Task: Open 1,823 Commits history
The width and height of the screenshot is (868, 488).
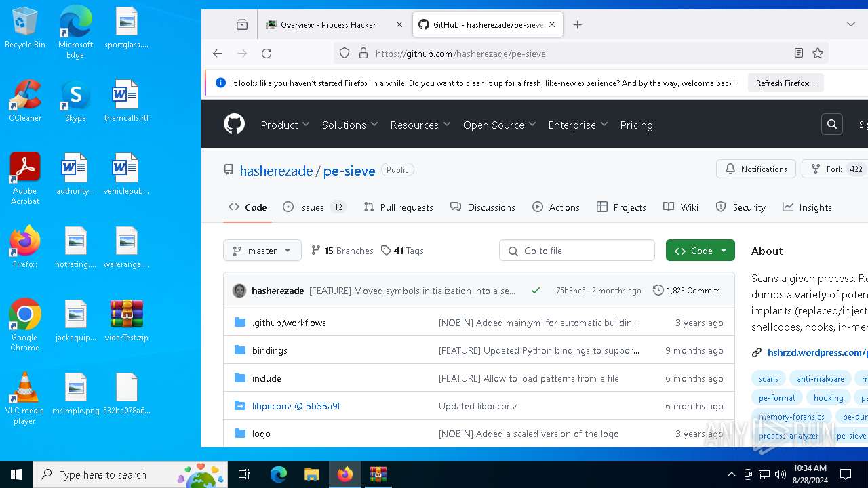Action: click(686, 290)
